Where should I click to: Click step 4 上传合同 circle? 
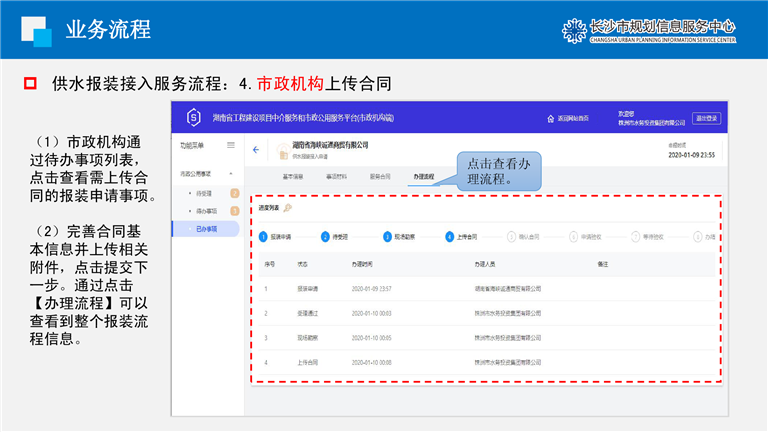450,237
